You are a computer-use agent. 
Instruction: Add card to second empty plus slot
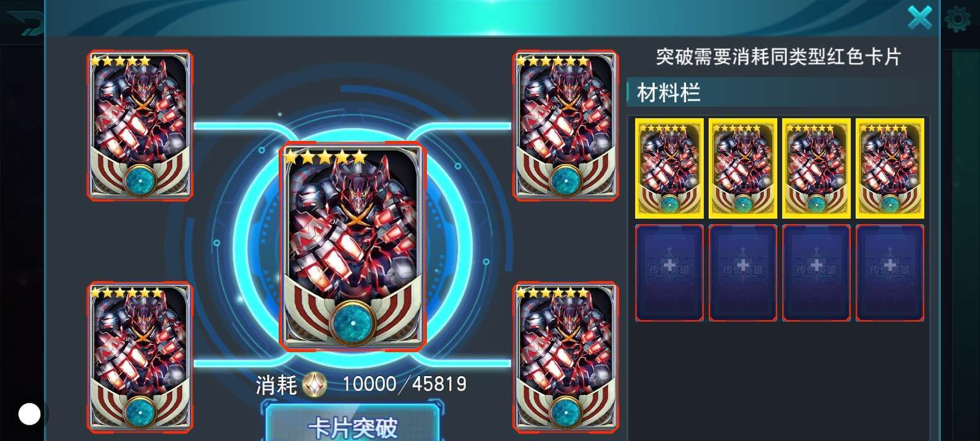pyautogui.click(x=742, y=273)
